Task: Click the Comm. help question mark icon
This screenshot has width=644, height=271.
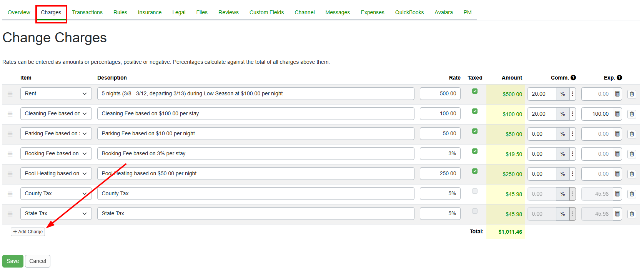Action: (x=573, y=78)
